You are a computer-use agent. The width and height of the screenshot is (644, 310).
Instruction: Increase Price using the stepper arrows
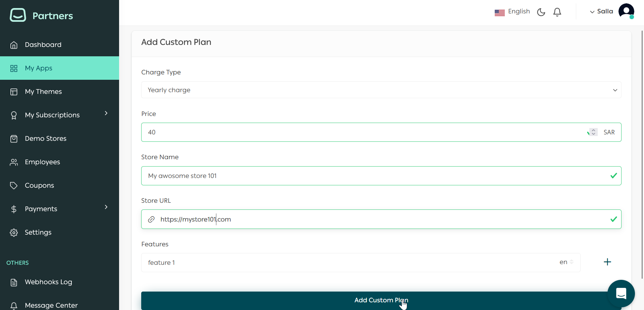[x=593, y=132]
